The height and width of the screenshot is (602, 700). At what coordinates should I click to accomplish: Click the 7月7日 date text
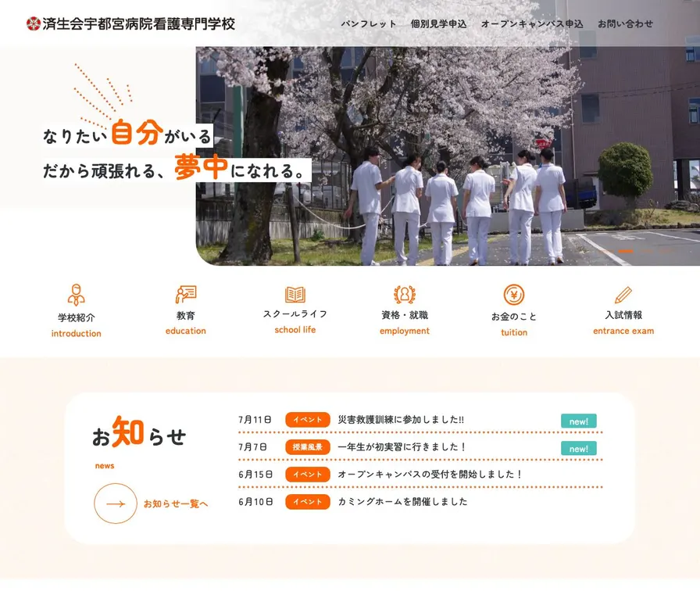[x=252, y=447]
